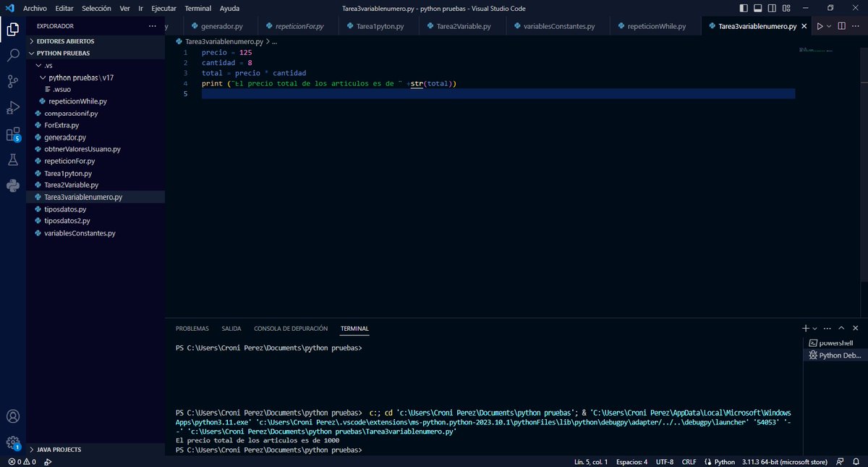Open ForExtra.py in explorer
The width and height of the screenshot is (868, 467).
click(95, 125)
